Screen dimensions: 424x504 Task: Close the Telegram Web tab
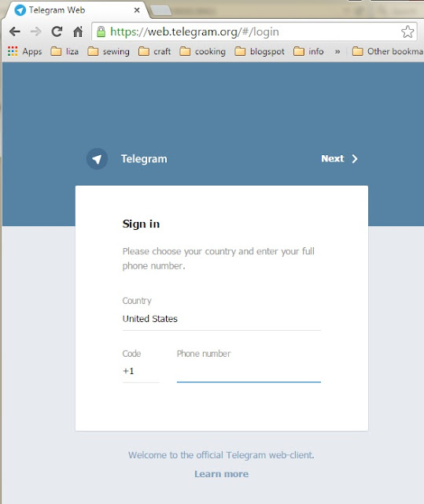137,10
